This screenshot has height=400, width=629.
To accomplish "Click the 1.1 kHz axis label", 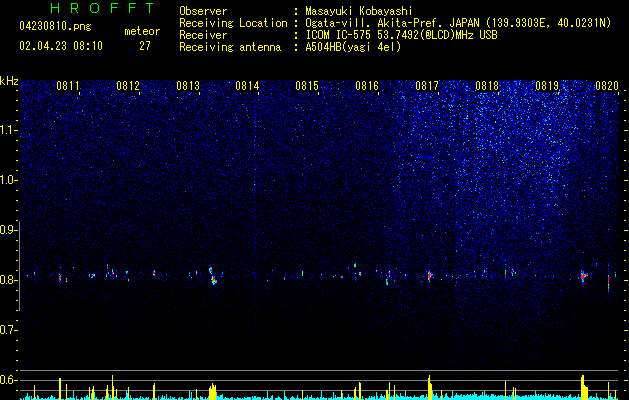I will pyautogui.click(x=8, y=130).
